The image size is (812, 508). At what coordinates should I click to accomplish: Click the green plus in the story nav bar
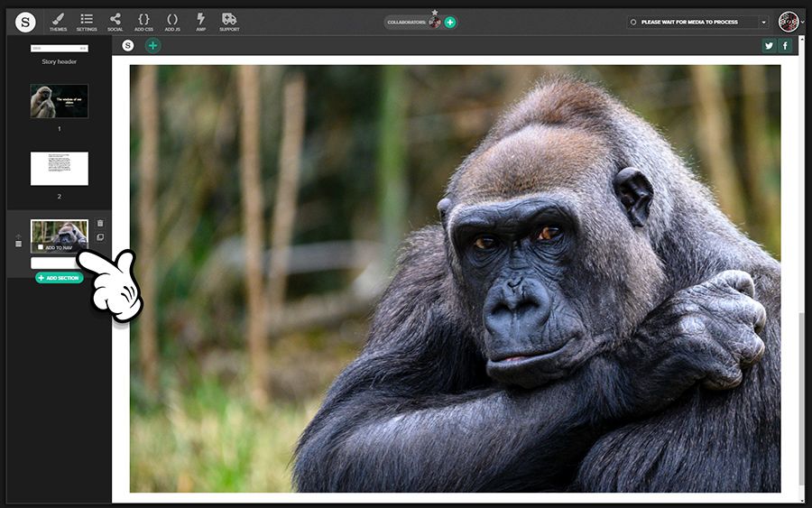(x=152, y=46)
